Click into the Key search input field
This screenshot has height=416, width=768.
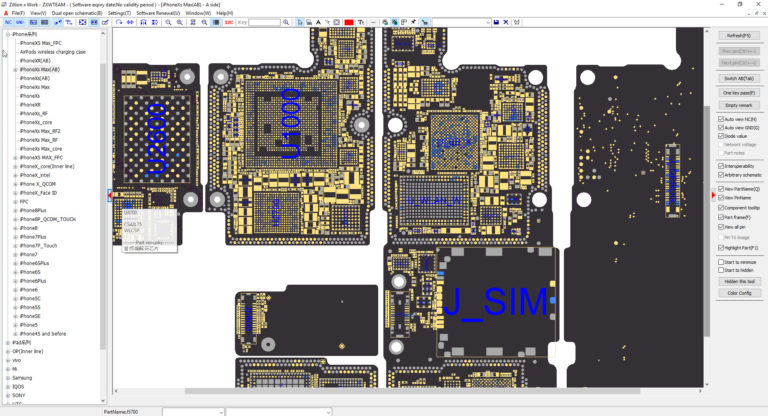point(264,22)
